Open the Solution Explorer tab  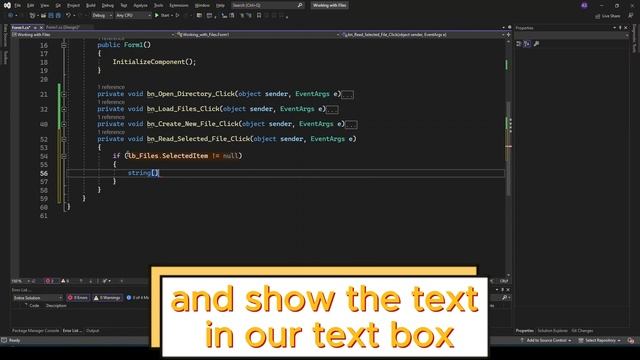click(552, 331)
